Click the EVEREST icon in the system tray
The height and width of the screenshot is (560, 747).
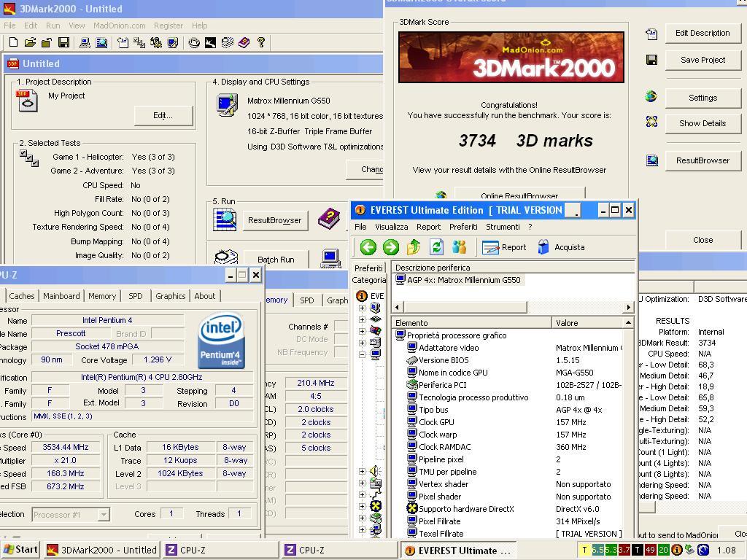[x=676, y=550]
